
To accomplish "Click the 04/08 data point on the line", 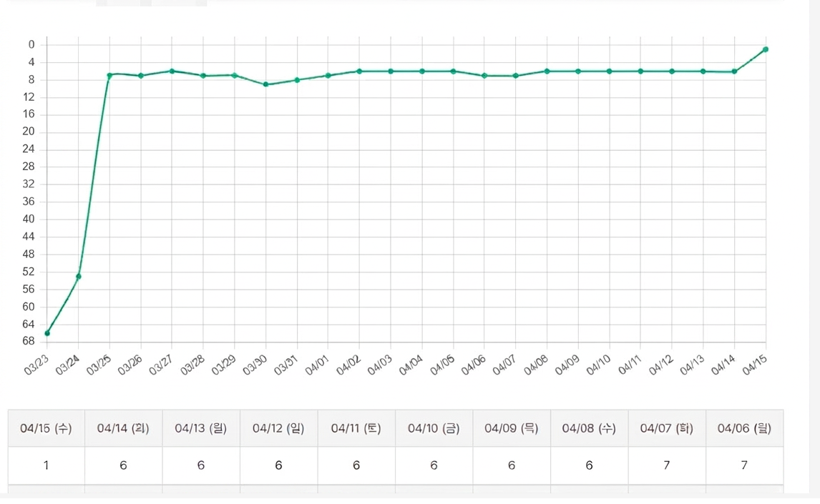I will click(x=547, y=71).
